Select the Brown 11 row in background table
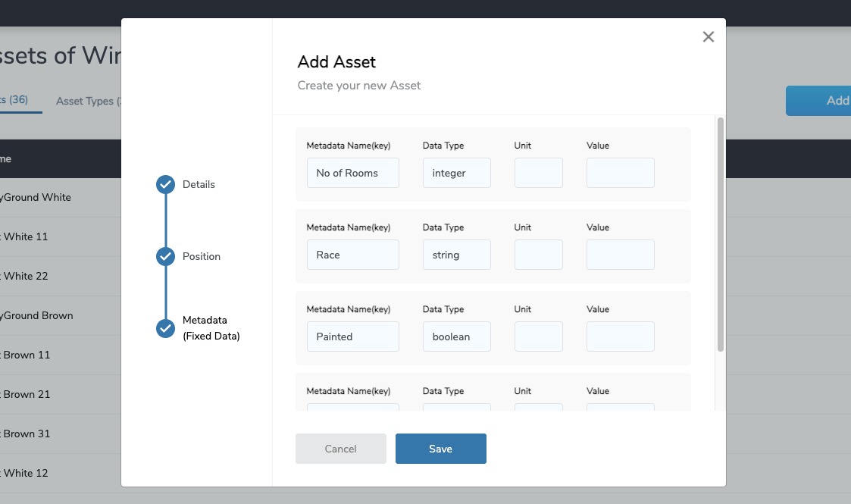Screen dimensions: 851x504 pyautogui.click(x=60, y=355)
